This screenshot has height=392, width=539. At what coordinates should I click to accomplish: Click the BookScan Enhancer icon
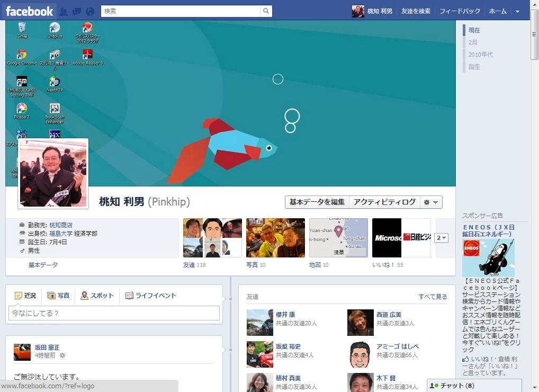point(55,113)
